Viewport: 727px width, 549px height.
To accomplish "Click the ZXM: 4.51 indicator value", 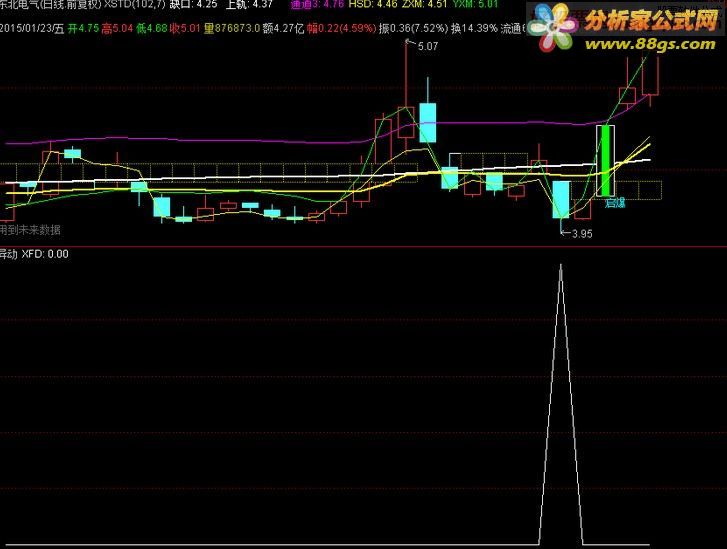I will tap(425, 5).
